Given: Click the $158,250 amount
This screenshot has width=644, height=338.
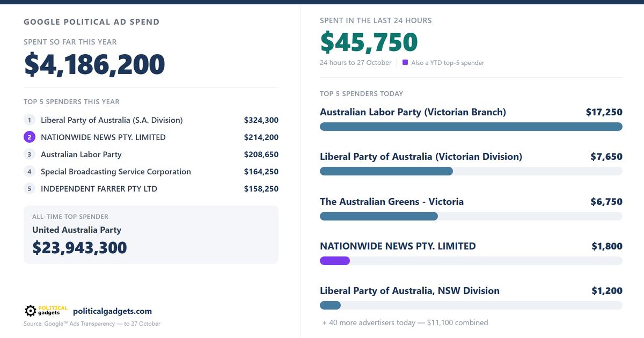Looking at the screenshot, I should click(x=261, y=189).
